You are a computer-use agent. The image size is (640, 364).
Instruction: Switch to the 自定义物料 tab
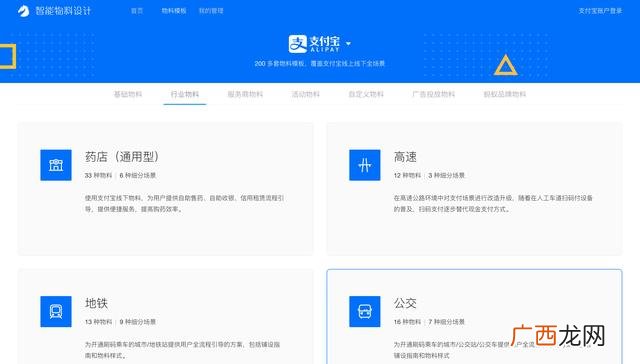[x=366, y=94]
